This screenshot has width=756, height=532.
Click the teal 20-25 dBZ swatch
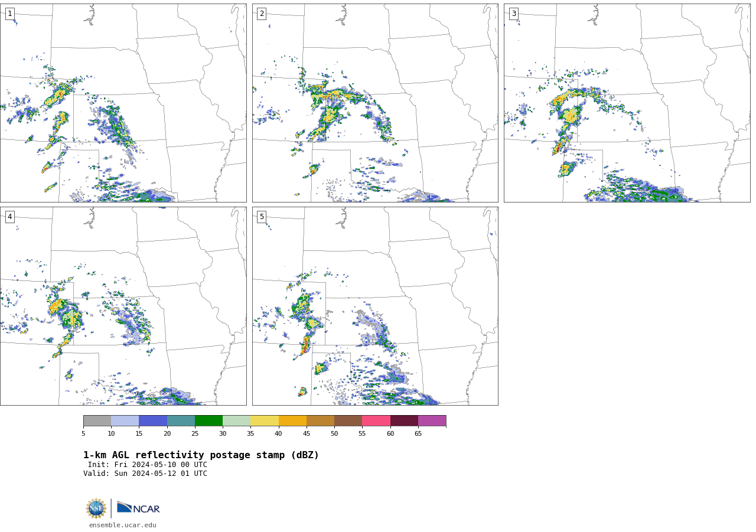[x=181, y=421]
